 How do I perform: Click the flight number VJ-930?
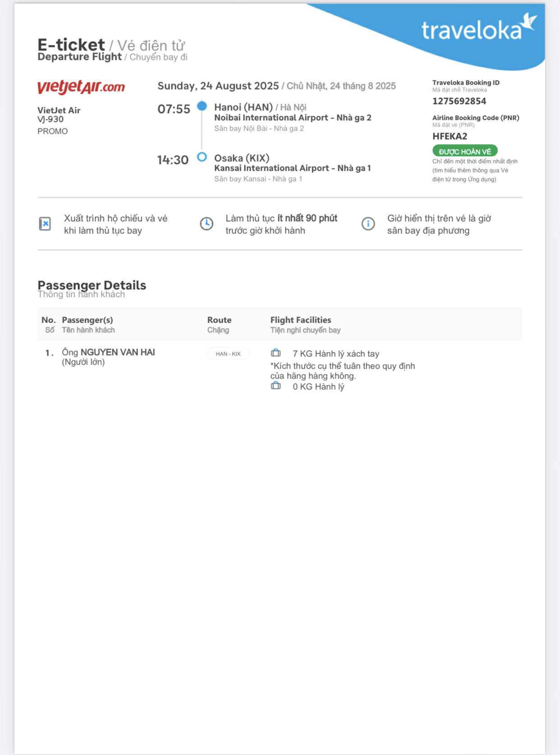point(50,119)
